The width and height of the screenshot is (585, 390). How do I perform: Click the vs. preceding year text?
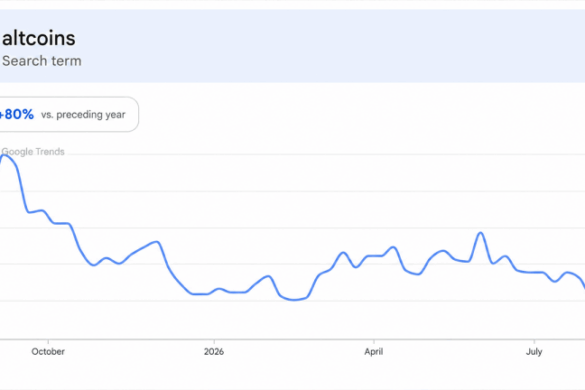tap(83, 115)
